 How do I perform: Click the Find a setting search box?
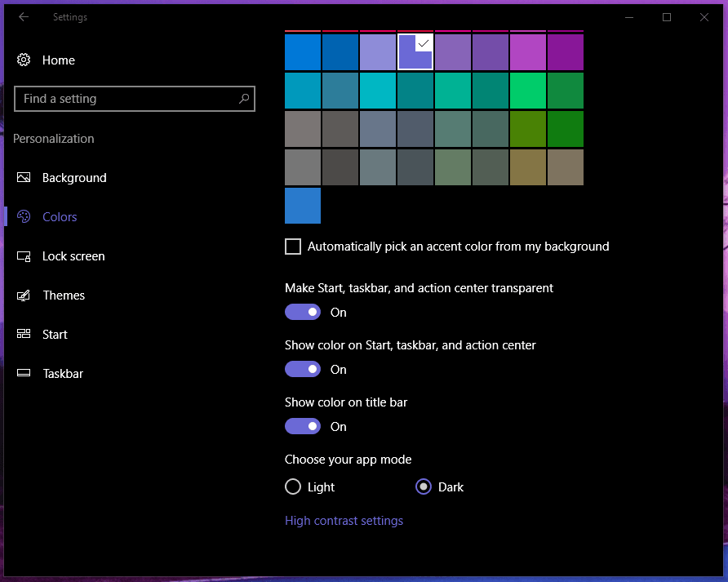[127, 99]
